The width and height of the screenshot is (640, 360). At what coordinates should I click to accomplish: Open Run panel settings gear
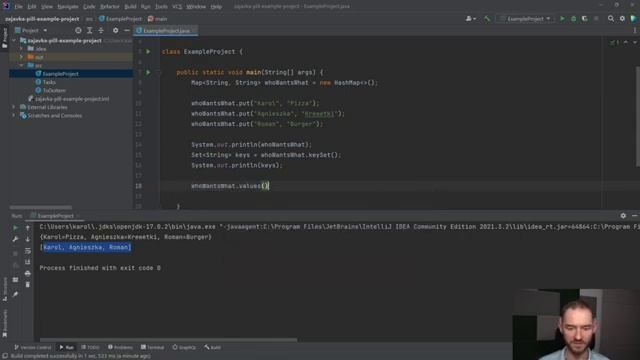(623, 216)
